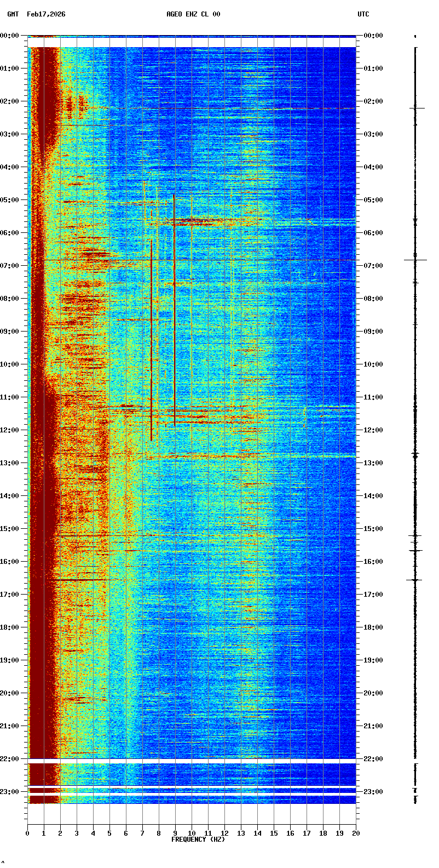Click the 22:00 label on left time axis

tap(10, 759)
